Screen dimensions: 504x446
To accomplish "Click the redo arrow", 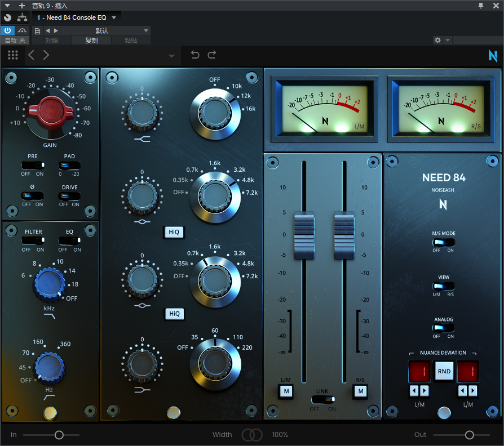I will [x=212, y=55].
